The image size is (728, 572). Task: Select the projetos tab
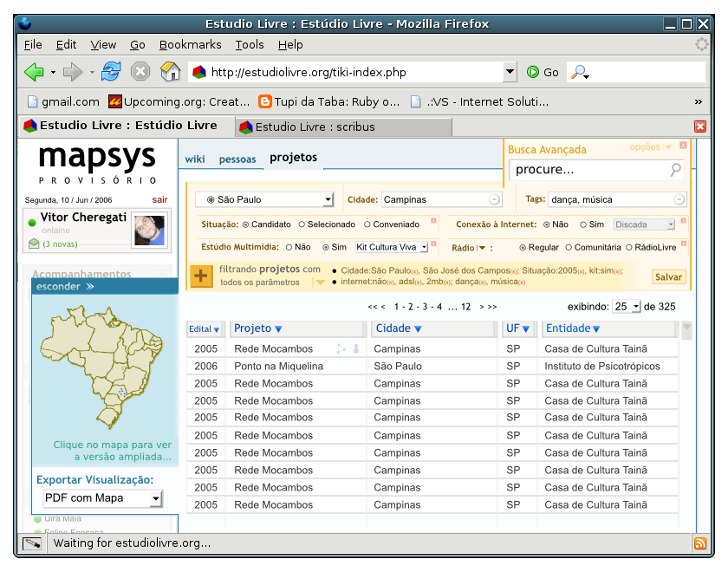[x=294, y=158]
